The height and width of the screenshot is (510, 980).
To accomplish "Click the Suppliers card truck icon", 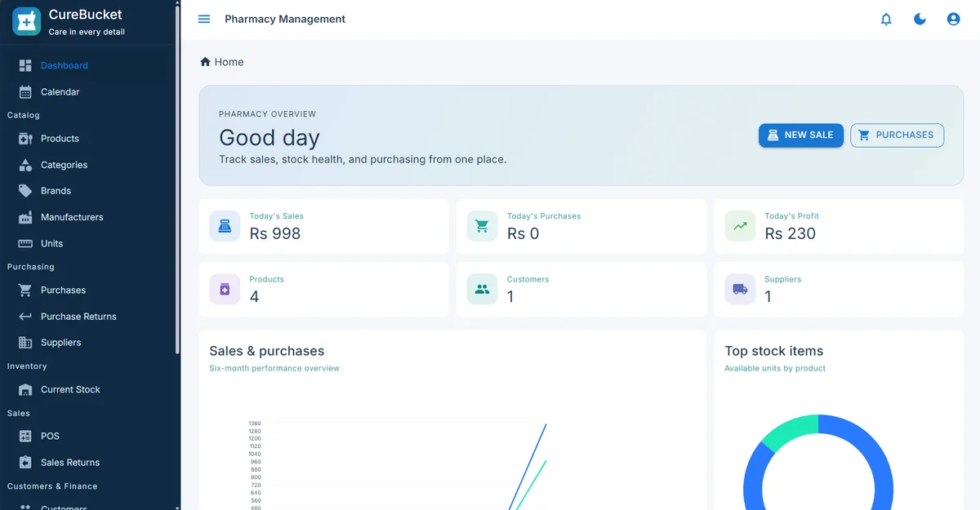I will coord(740,289).
